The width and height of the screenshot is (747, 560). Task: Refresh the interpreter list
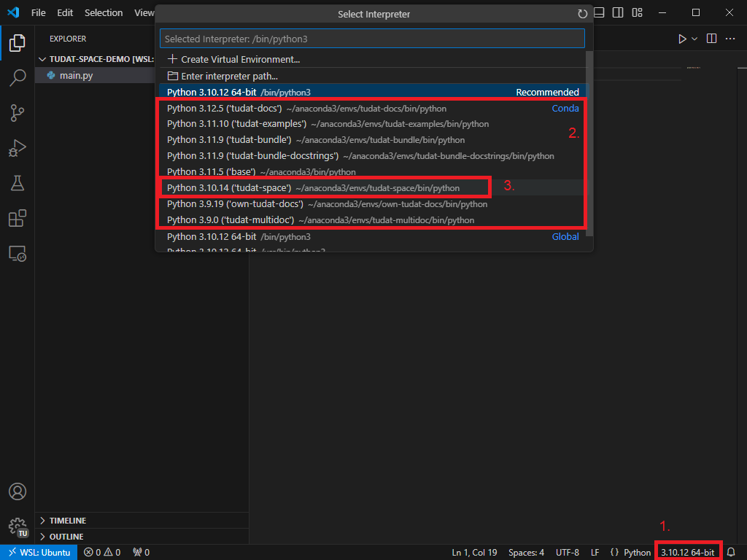[x=582, y=14]
